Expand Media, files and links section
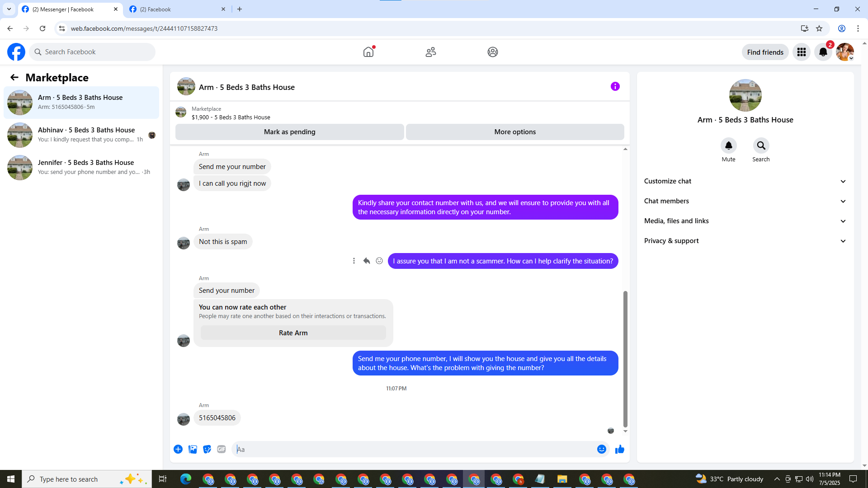The width and height of the screenshot is (868, 488). (745, 221)
